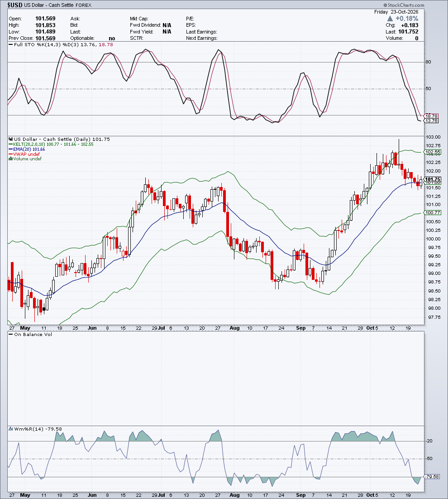Click the US Dollar - Cash Settle FOREX title
The height and width of the screenshot is (499, 448).
58,5
